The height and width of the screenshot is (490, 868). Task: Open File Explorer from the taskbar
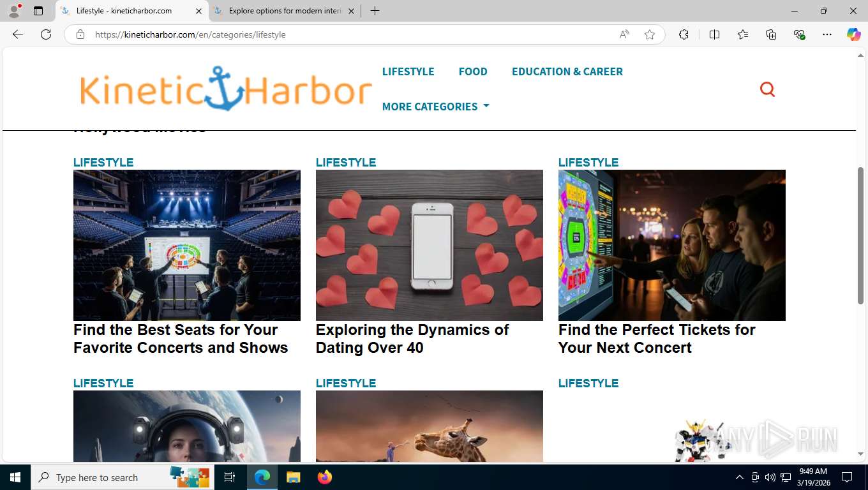(293, 477)
